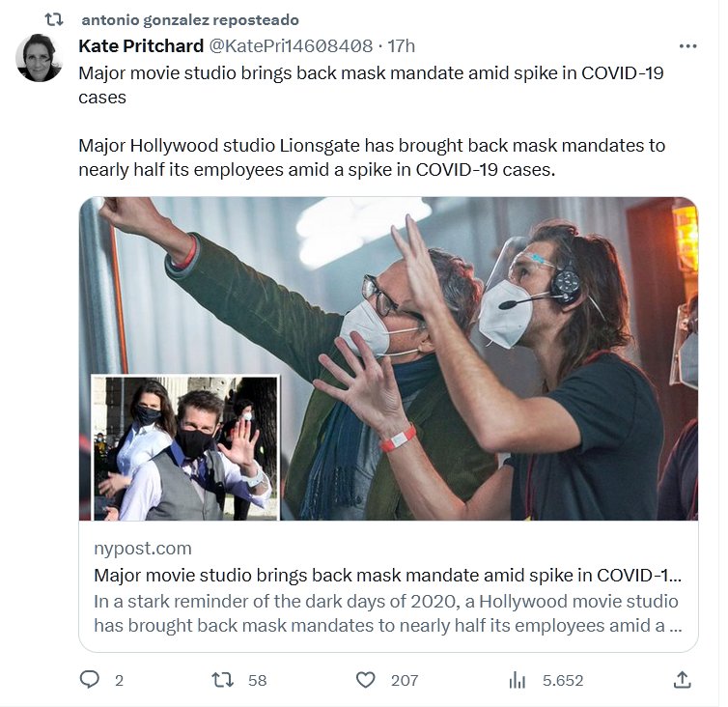The height and width of the screenshot is (707, 728).
Task: Open the @KatePri14608408 handle link
Action: point(291,45)
